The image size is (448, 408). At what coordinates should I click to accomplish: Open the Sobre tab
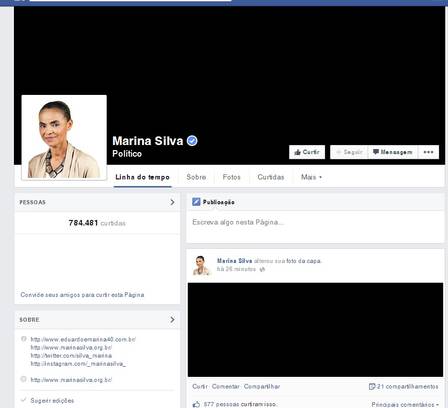[x=196, y=177]
